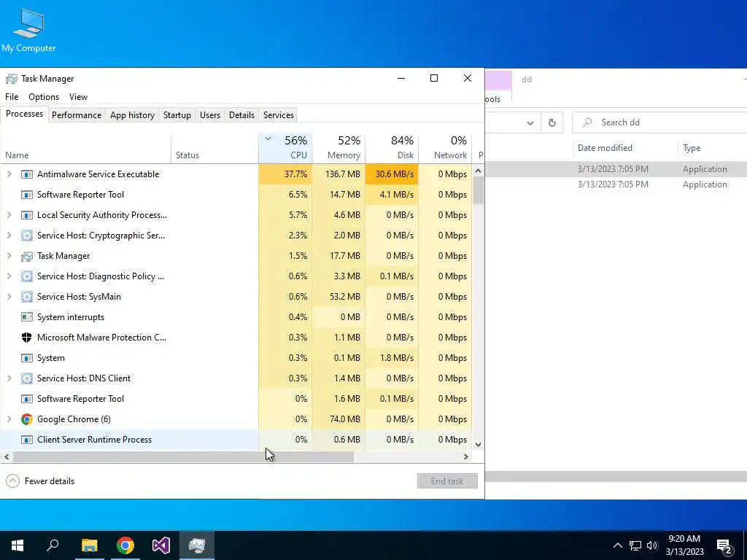Image resolution: width=747 pixels, height=560 pixels.
Task: Click the End task button
Action: pyautogui.click(x=447, y=481)
